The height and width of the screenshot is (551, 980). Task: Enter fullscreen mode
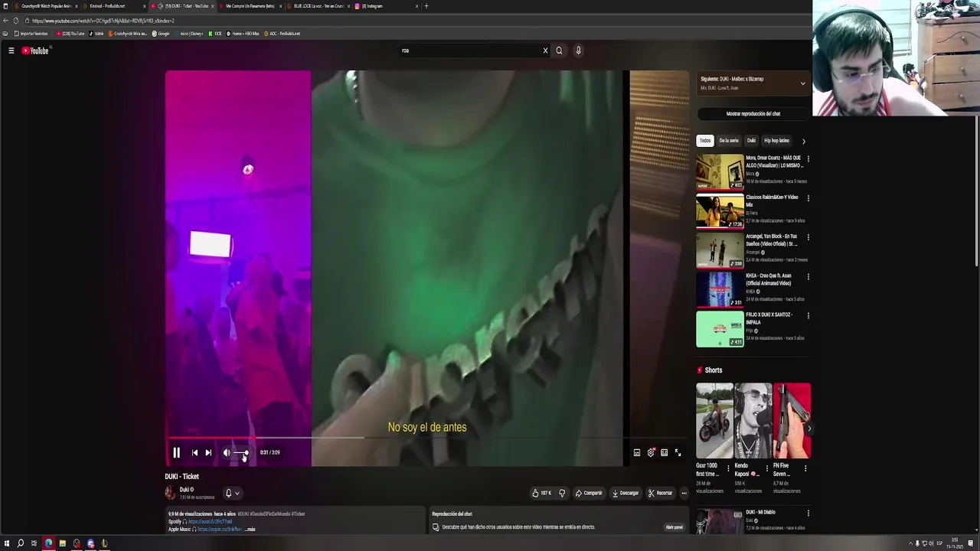pyautogui.click(x=678, y=452)
